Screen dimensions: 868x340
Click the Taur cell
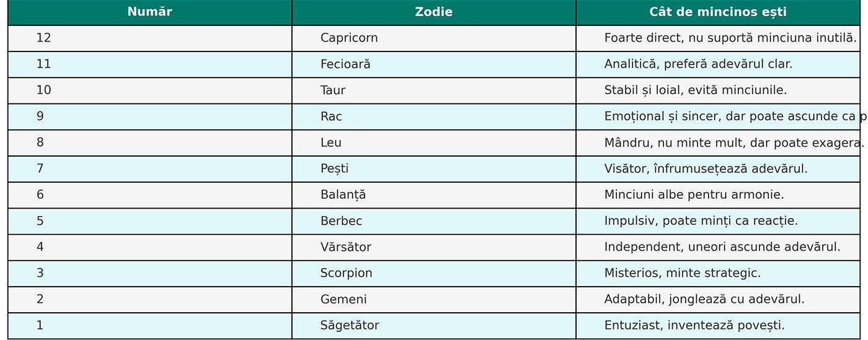click(333, 90)
